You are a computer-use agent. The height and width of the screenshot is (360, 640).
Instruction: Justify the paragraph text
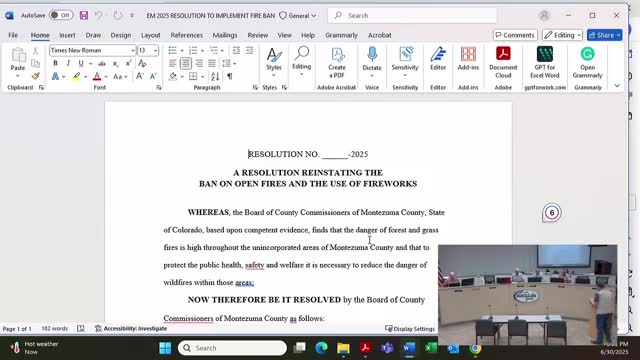[x=212, y=63]
